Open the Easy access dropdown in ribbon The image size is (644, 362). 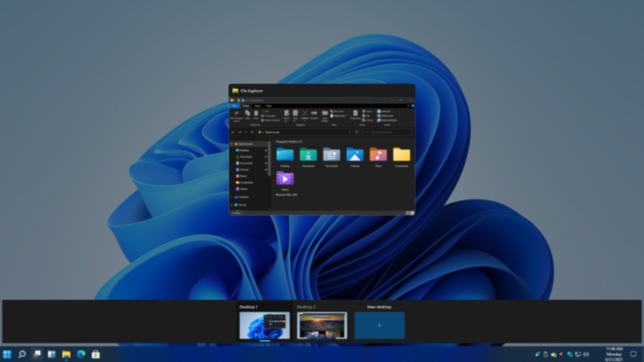[339, 116]
